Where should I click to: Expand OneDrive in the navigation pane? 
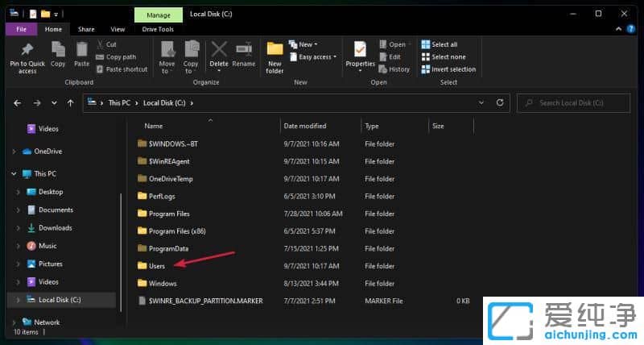pos(14,152)
